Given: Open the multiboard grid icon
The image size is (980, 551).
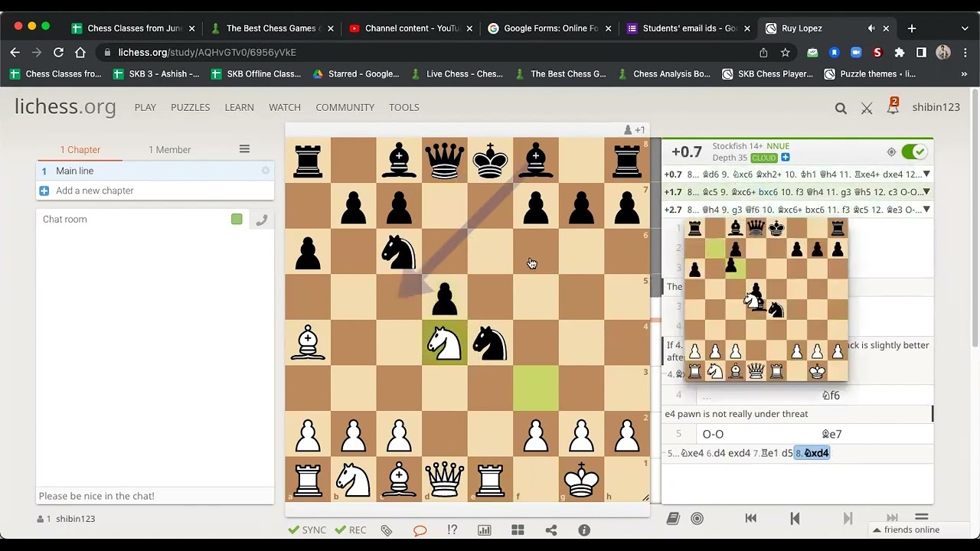Looking at the screenshot, I should [x=518, y=530].
